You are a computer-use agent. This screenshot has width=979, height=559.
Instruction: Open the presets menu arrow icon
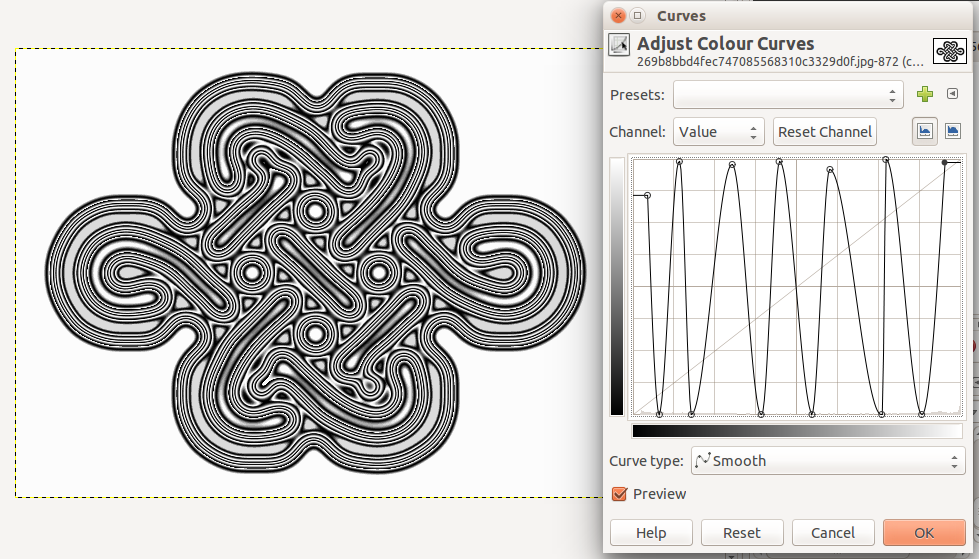pos(952,94)
